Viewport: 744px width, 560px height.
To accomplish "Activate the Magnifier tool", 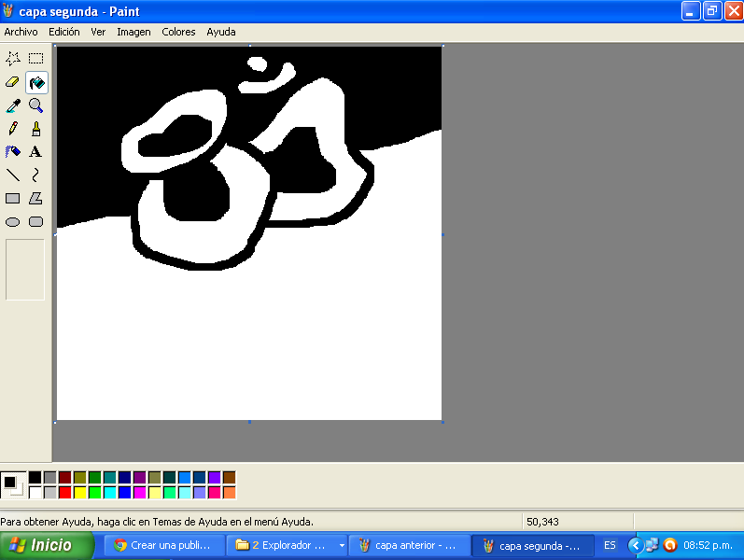I will (36, 105).
